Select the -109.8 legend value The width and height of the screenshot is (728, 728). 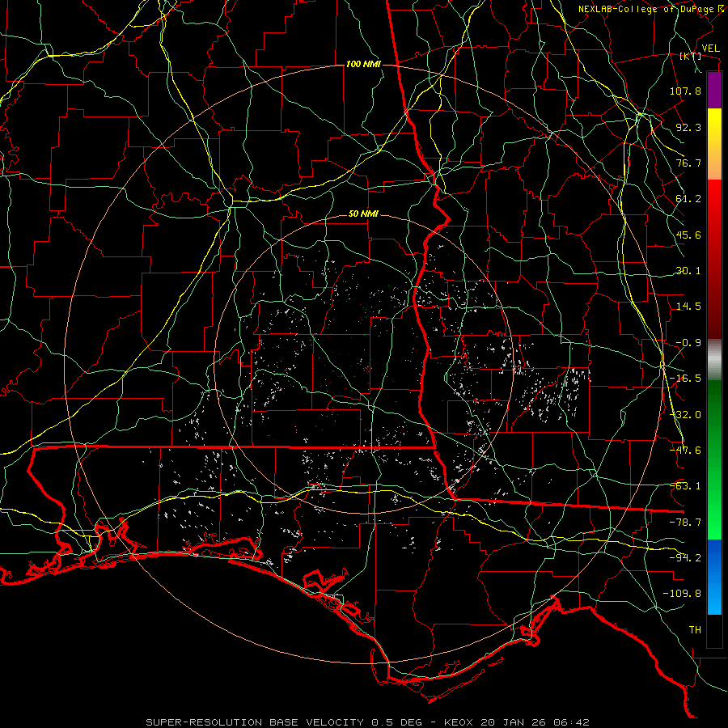tap(682, 594)
